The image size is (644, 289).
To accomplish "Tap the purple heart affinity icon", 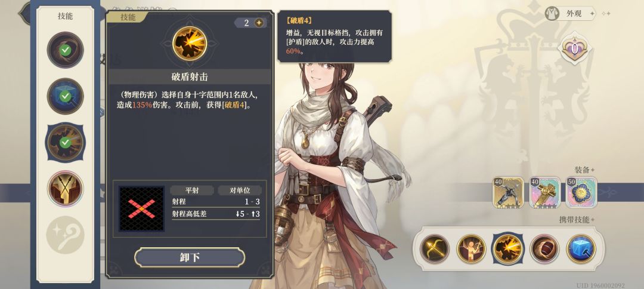I will pyautogui.click(x=575, y=50).
